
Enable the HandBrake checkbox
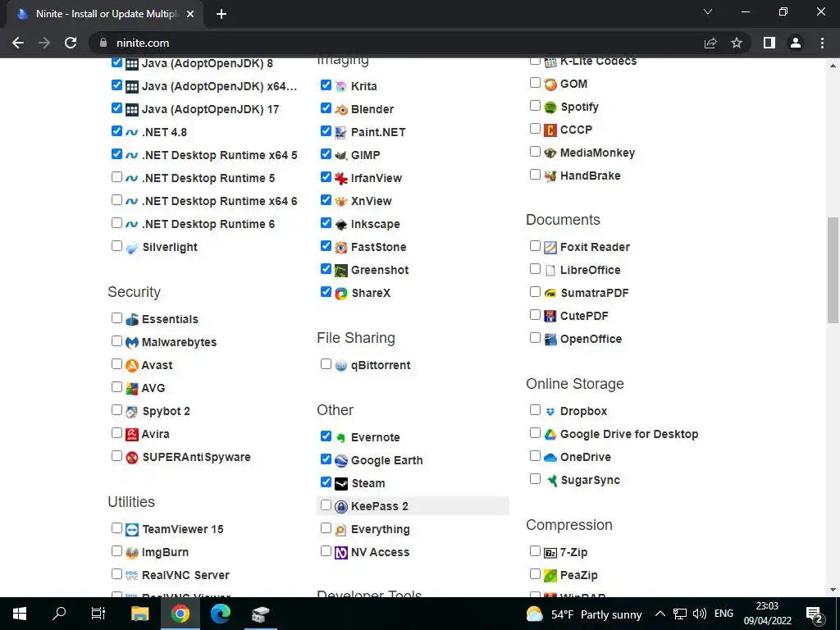[x=535, y=175]
